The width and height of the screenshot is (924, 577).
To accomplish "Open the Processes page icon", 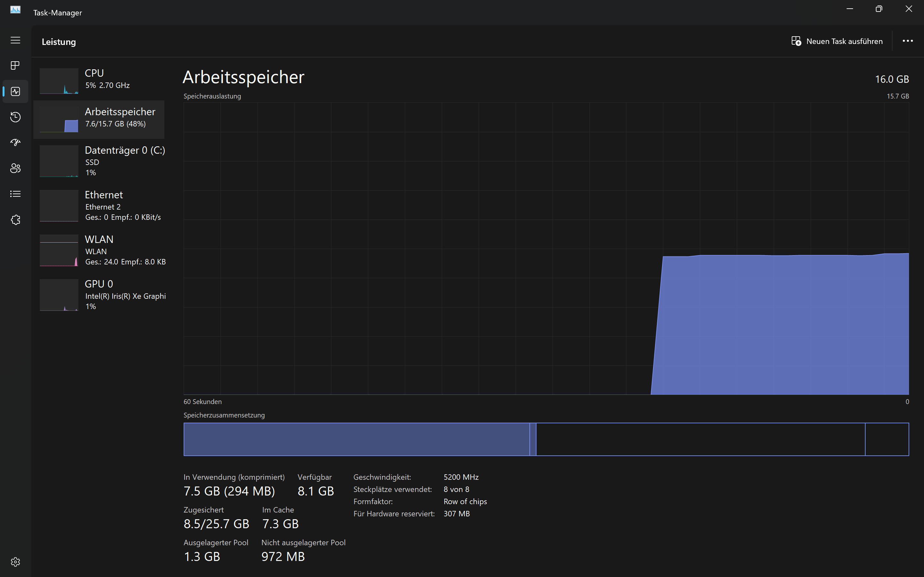I will pyautogui.click(x=15, y=66).
